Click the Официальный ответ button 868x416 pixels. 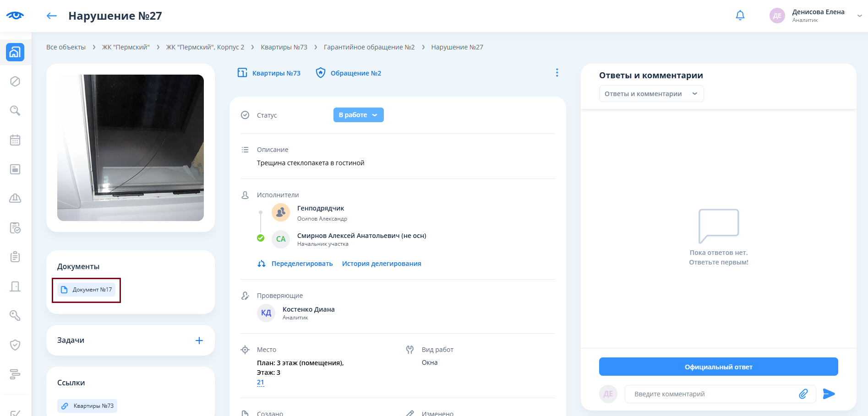click(719, 367)
